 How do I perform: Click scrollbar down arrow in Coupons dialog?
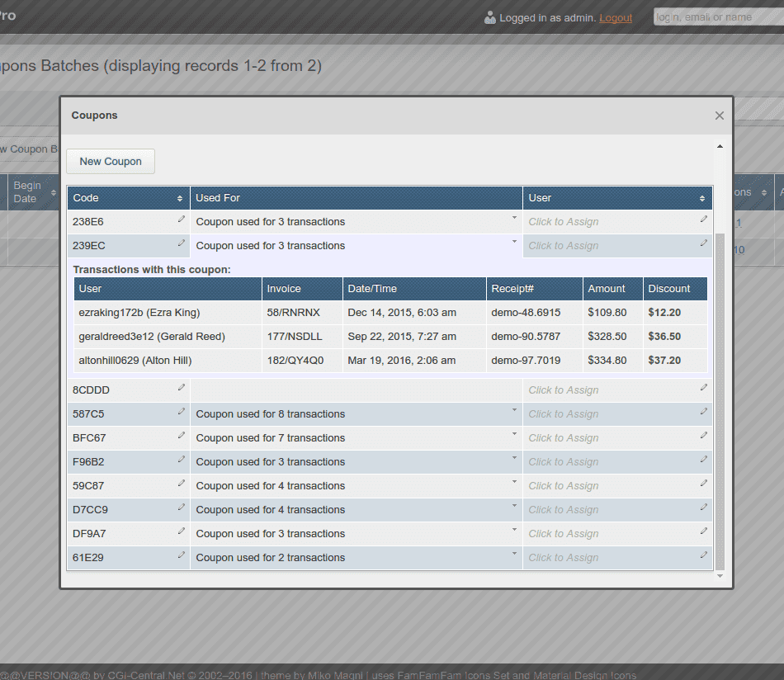[x=720, y=576]
